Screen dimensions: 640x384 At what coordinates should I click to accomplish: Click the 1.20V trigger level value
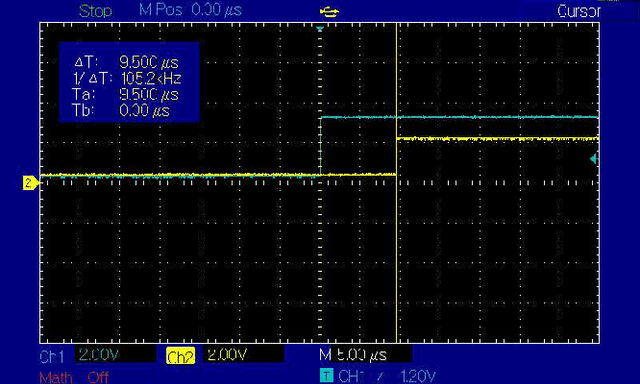pos(418,376)
